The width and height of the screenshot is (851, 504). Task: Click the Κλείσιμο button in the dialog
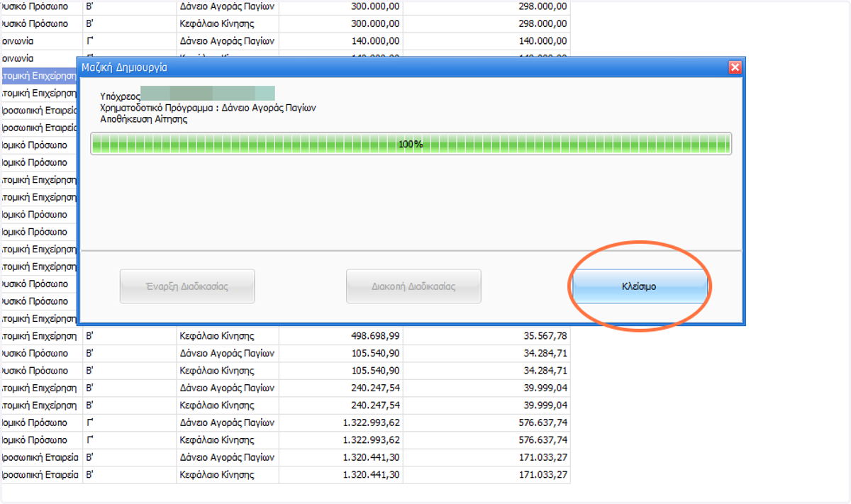coord(640,286)
